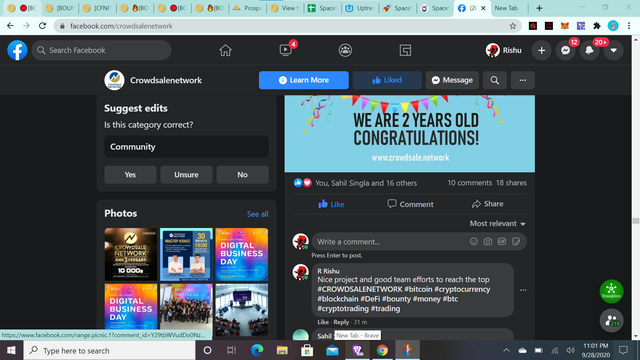Open the account dropdown arrow menu

613,50
